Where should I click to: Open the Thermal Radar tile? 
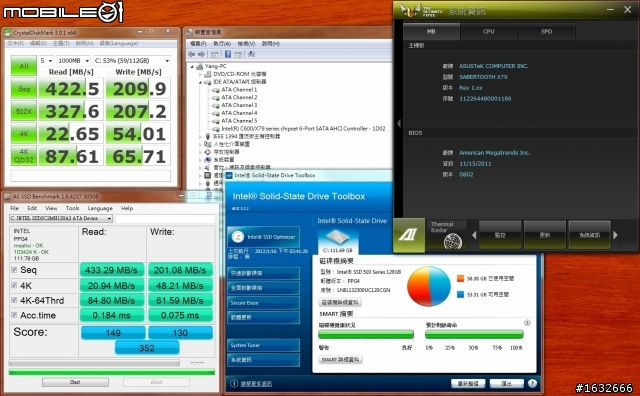pos(446,235)
